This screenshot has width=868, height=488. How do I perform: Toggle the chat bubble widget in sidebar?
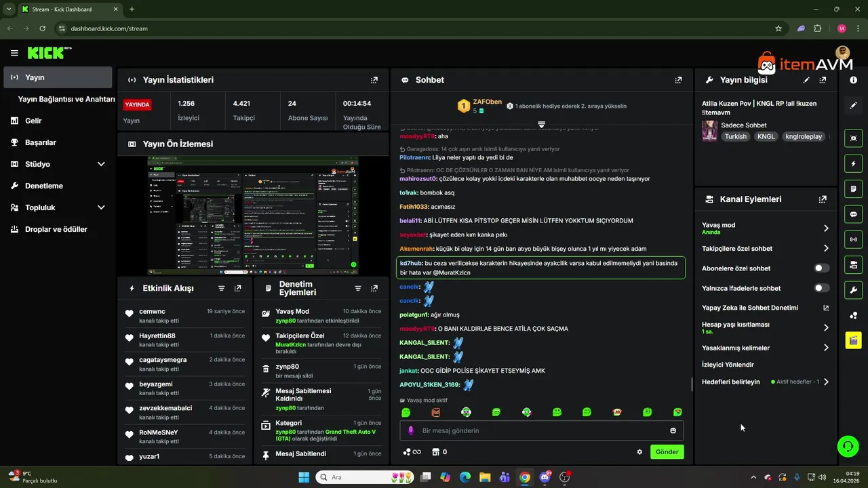click(x=853, y=214)
